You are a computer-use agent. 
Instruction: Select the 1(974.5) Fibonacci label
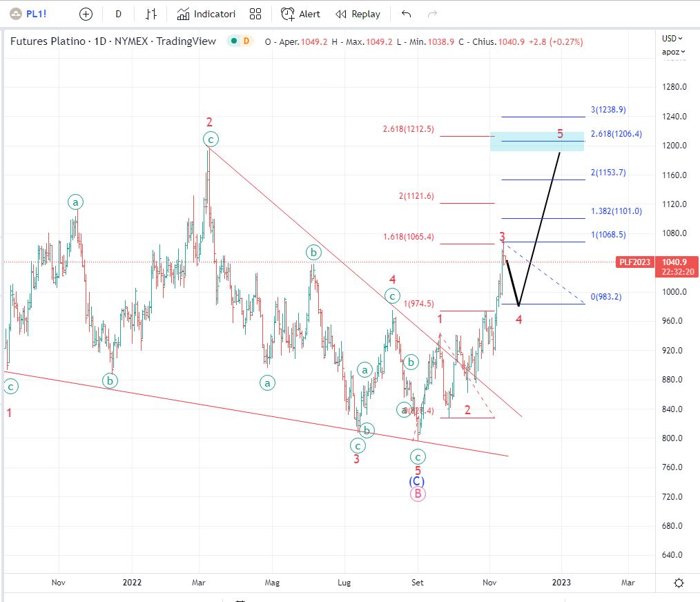419,304
